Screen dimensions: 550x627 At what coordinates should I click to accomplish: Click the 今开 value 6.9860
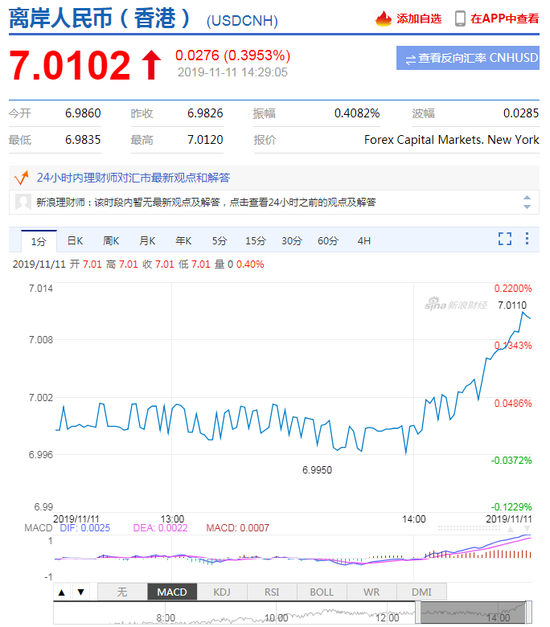point(83,113)
